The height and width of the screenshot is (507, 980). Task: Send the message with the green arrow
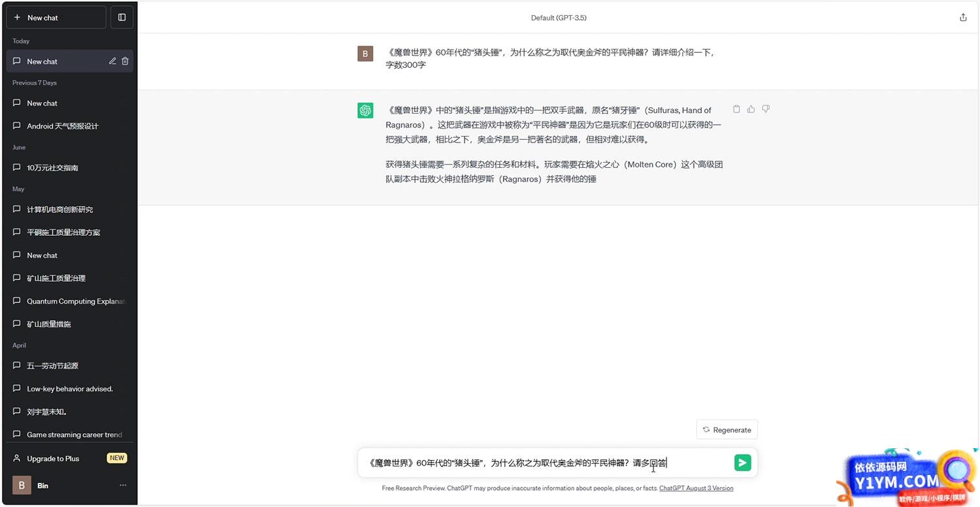click(742, 463)
